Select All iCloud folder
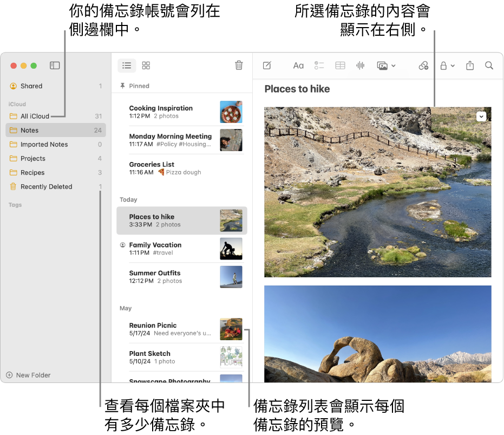The image size is (504, 435). click(x=56, y=116)
